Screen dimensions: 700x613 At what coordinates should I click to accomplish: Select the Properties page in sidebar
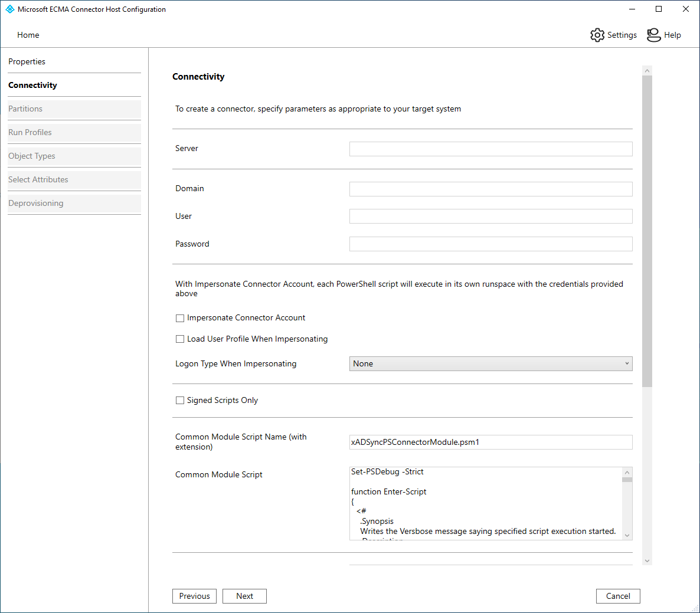(x=27, y=61)
